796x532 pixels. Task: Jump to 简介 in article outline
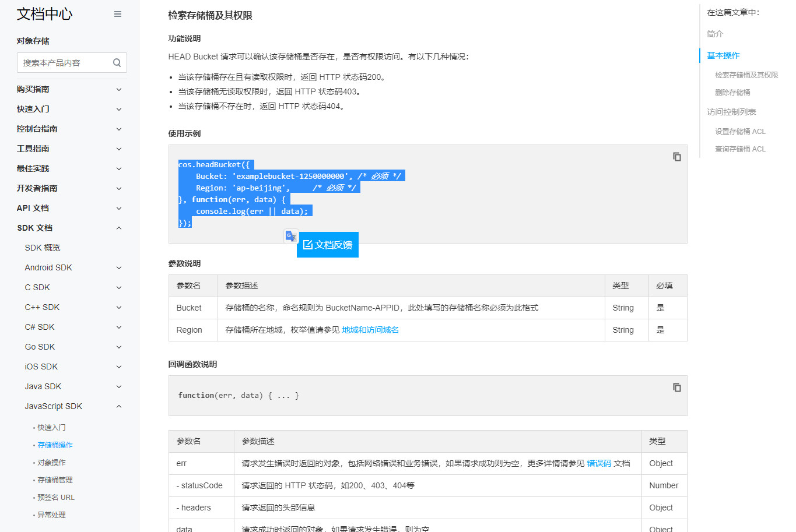[x=715, y=34]
